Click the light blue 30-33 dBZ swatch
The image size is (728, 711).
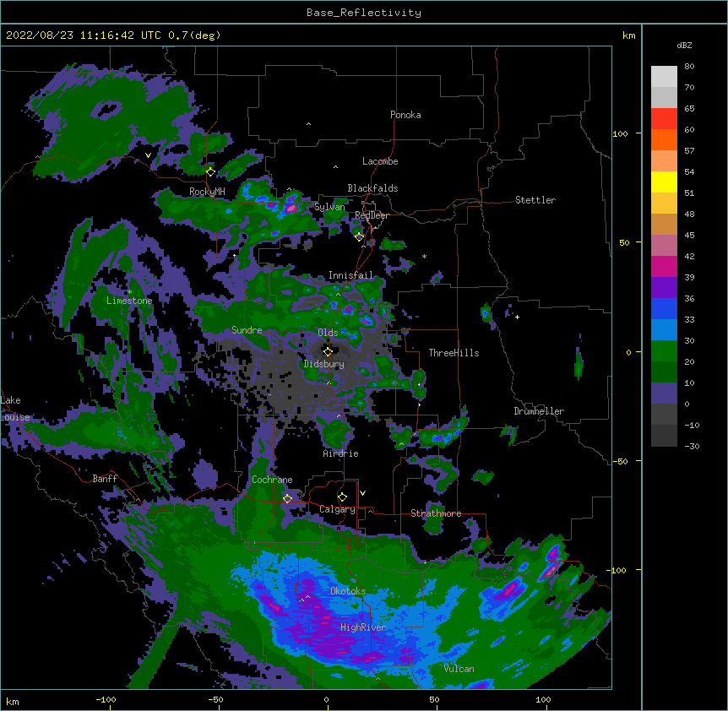(x=664, y=330)
